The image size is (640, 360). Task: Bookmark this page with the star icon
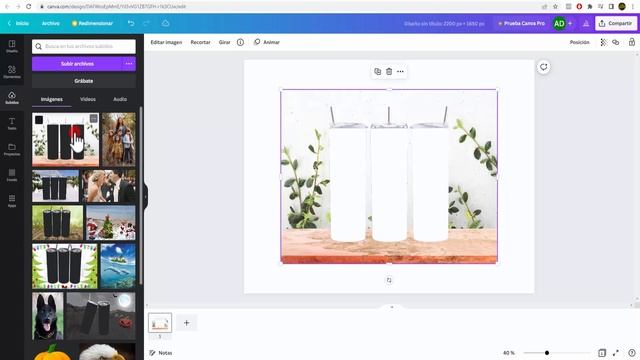click(x=555, y=7)
